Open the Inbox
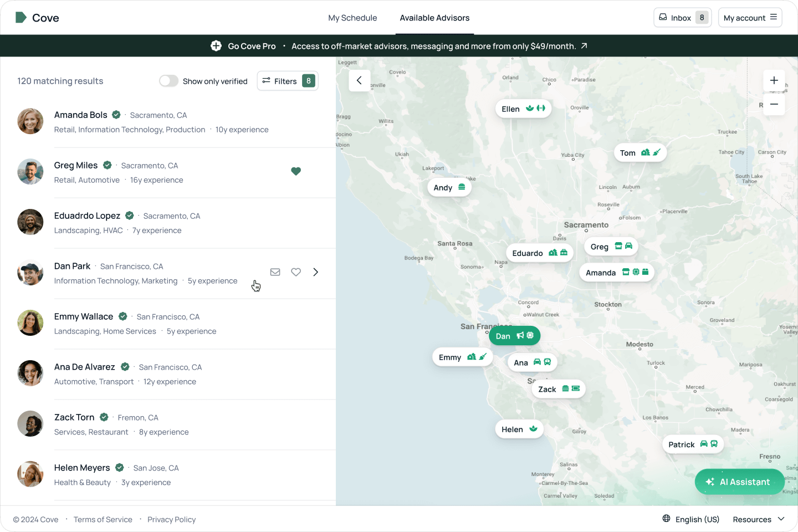The image size is (798, 532). pyautogui.click(x=682, y=18)
